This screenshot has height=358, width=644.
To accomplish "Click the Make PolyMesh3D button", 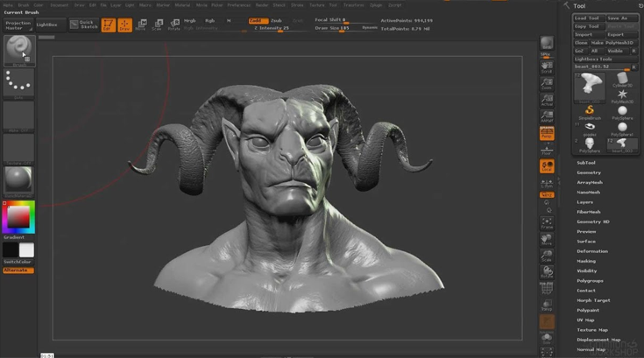I will click(x=614, y=43).
